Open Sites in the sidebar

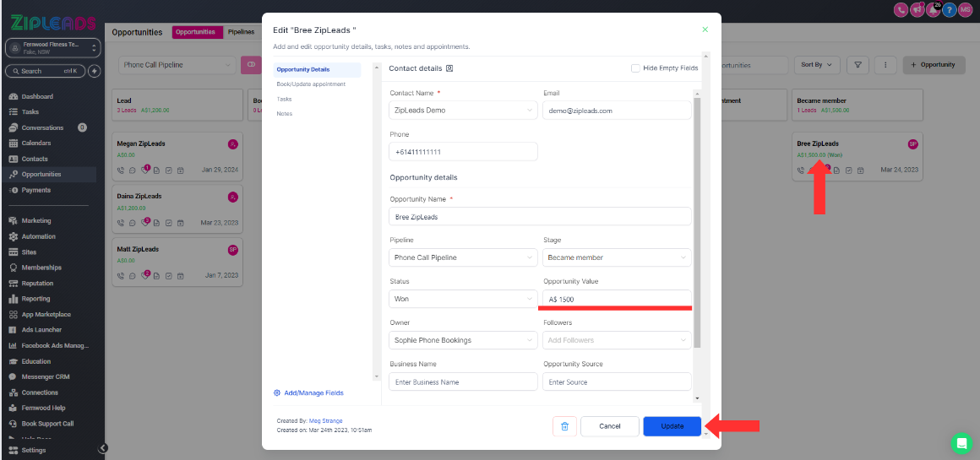29,252
